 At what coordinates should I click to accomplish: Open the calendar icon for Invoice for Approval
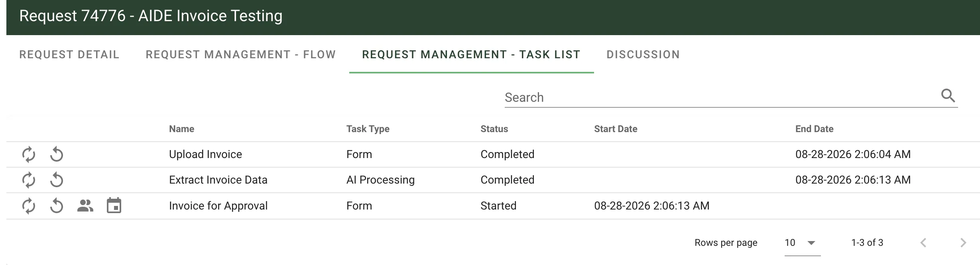(114, 206)
